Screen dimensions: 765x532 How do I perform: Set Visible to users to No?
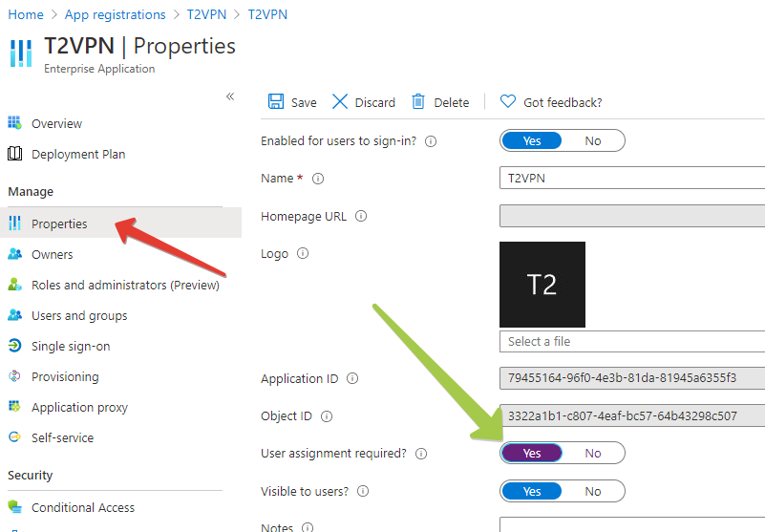pos(593,492)
